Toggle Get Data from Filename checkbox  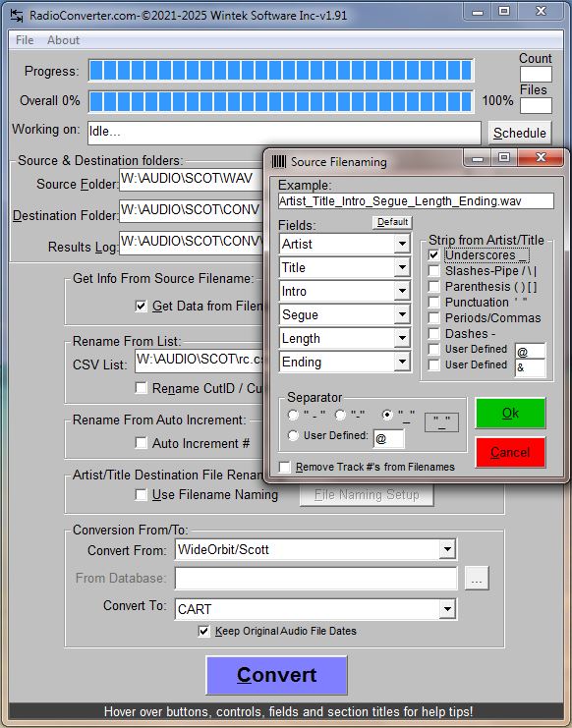(141, 306)
